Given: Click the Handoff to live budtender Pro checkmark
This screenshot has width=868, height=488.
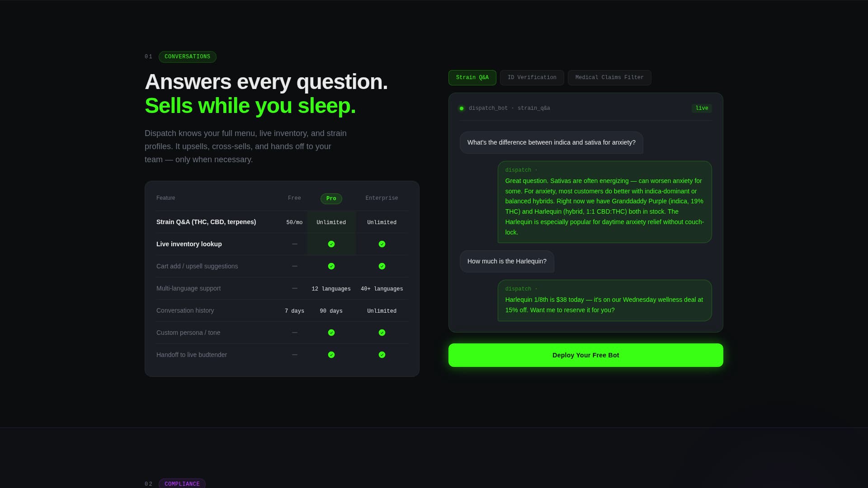Looking at the screenshot, I should [331, 355].
